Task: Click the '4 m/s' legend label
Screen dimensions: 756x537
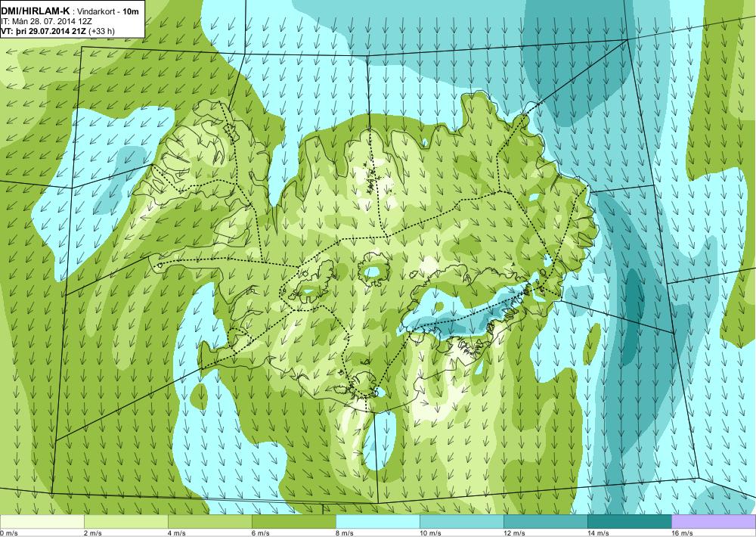Action: (177, 532)
